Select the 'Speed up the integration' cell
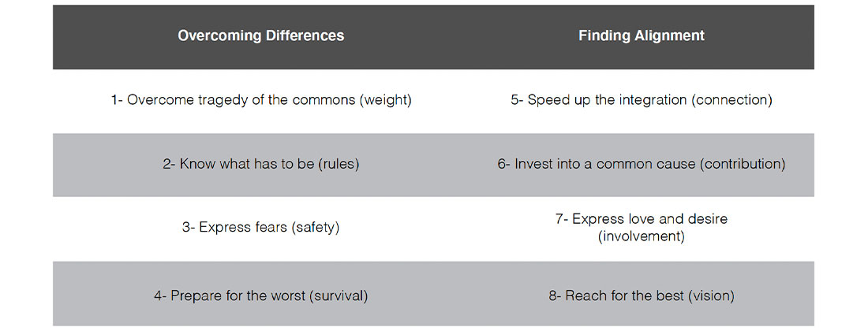Viewport: 868px width, 331px height. click(x=642, y=101)
